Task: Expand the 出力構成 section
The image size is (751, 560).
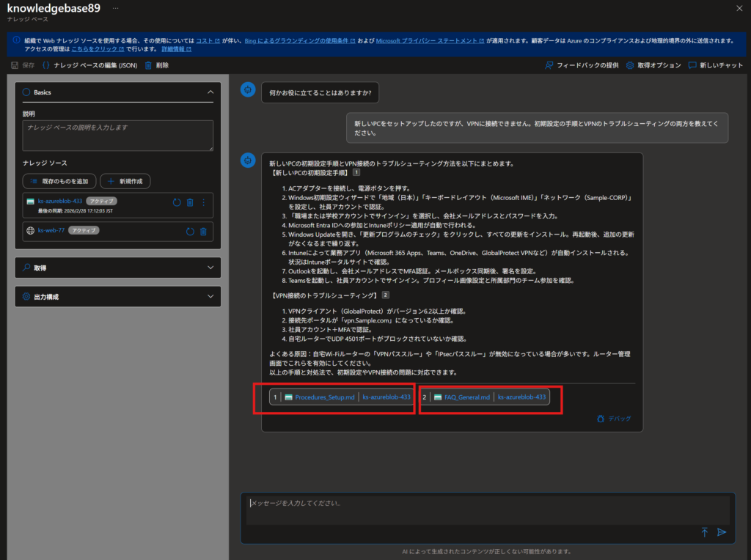Action: [x=210, y=297]
